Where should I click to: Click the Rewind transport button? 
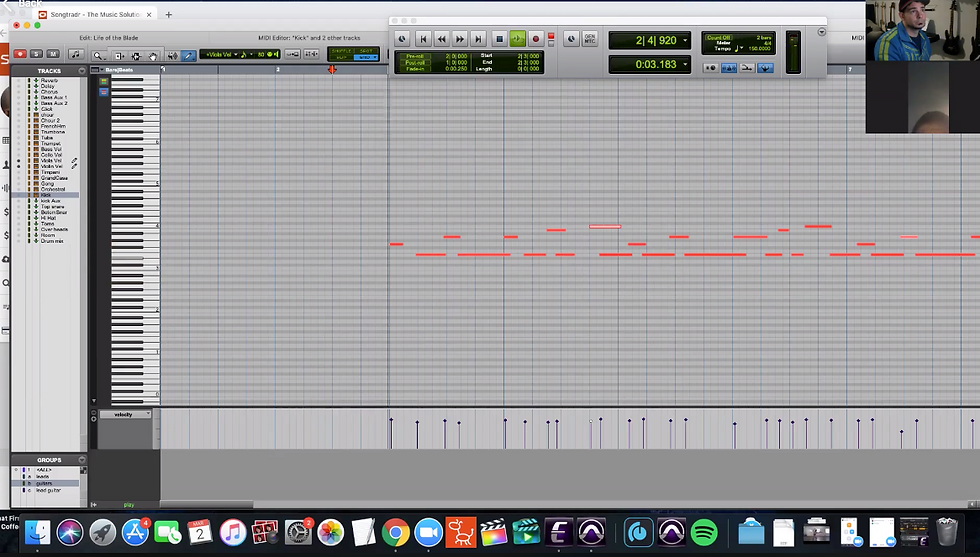(441, 39)
